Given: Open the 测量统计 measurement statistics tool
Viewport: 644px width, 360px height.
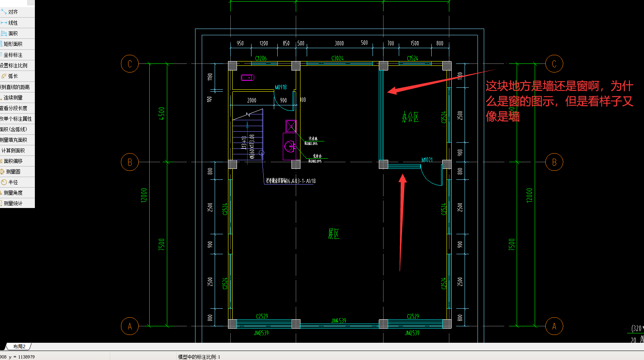Looking at the screenshot, I should click(x=17, y=203).
